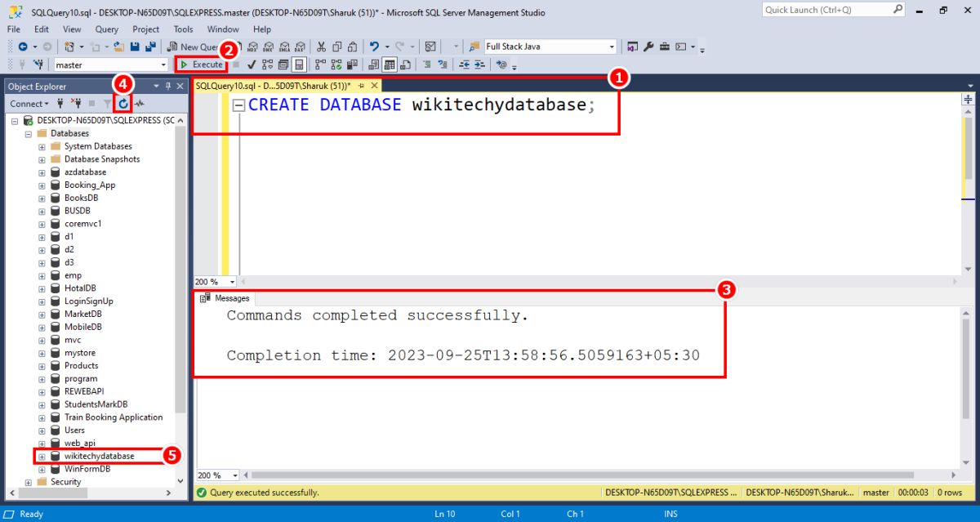Click the Copy icon in toolbar

336,47
